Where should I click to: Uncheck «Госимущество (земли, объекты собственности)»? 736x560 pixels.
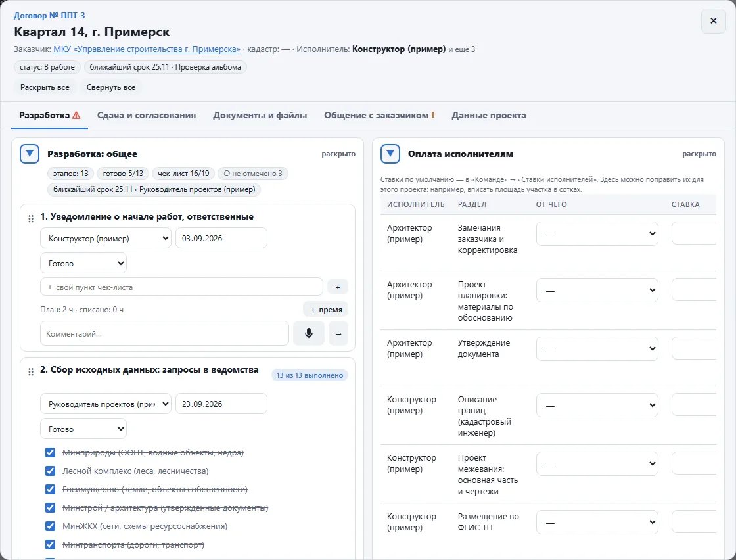coord(50,489)
